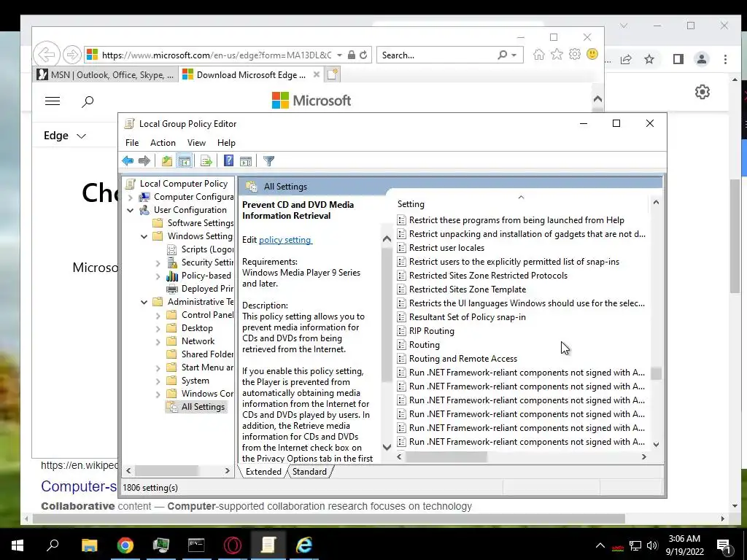Switch to the Standard tab
The image size is (747, 560).
pyautogui.click(x=309, y=472)
